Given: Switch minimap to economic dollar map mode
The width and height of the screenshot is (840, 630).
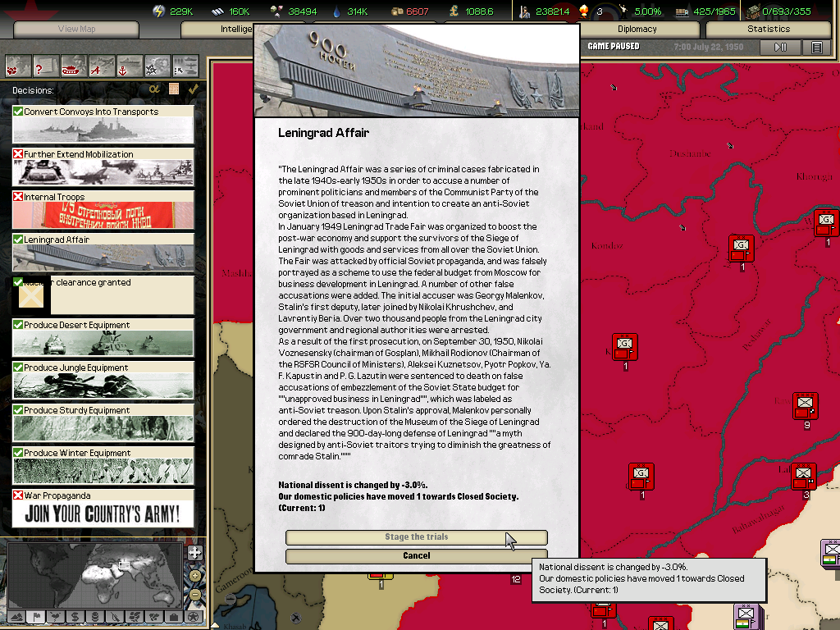Looking at the screenshot, I should (x=75, y=616).
